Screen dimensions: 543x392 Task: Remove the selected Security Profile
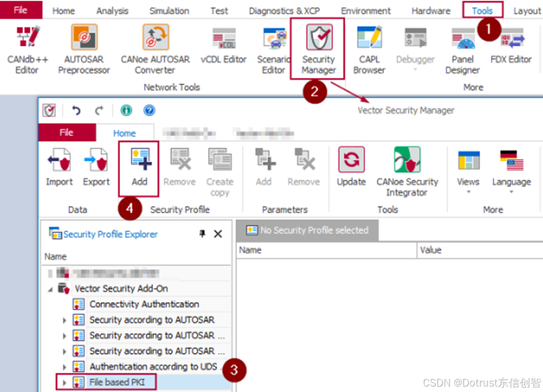tap(180, 168)
